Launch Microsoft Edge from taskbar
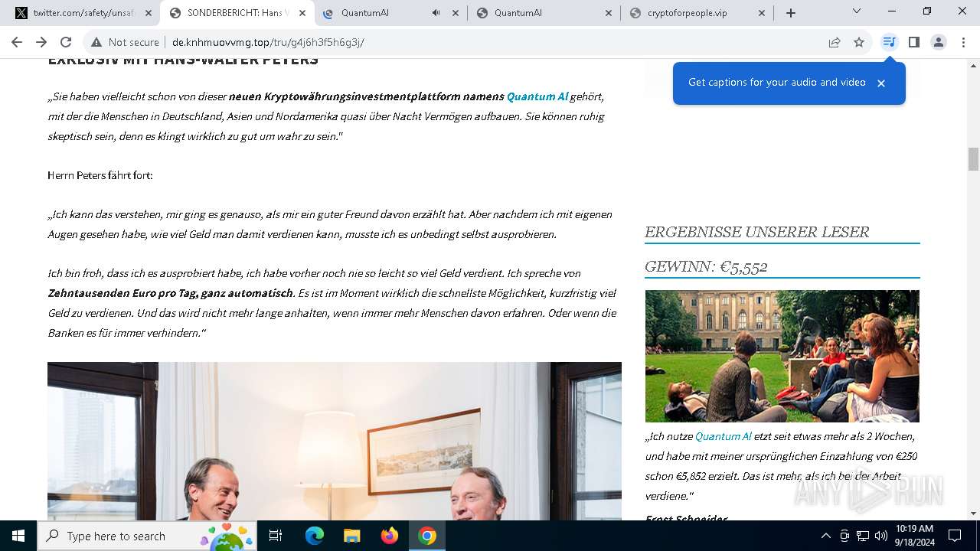Image resolution: width=980 pixels, height=551 pixels. click(315, 536)
